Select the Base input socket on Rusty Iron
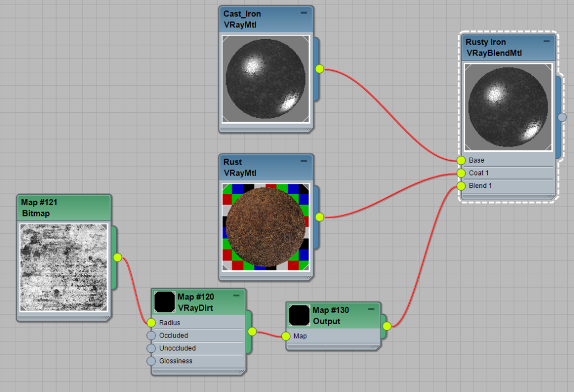This screenshot has height=392, width=574. [461, 160]
